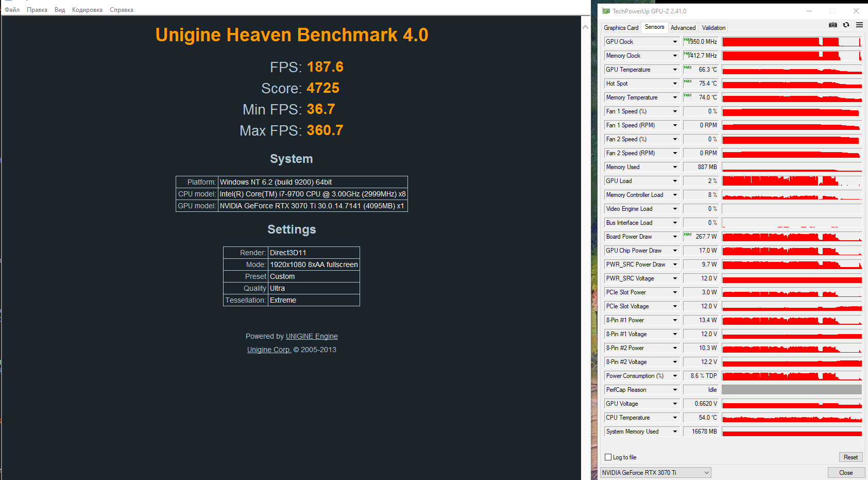This screenshot has height=480, width=868.
Task: Click the Close button in GPU-Z
Action: pos(846,472)
